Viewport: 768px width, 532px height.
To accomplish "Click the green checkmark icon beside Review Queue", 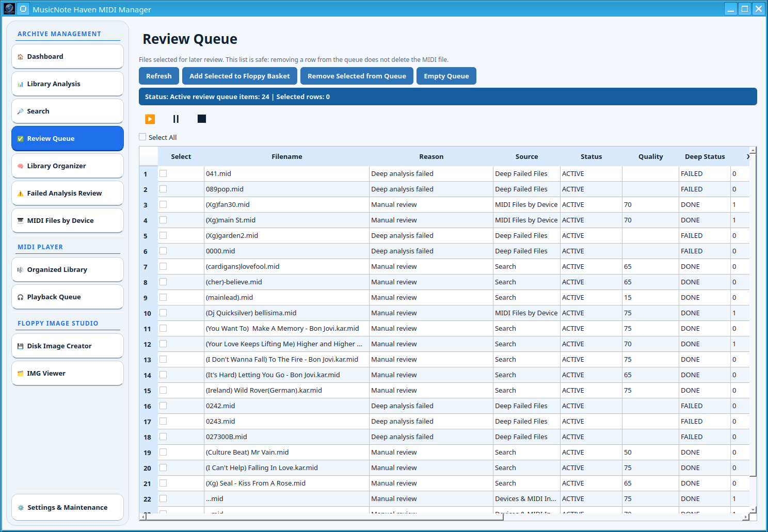I will click(21, 139).
